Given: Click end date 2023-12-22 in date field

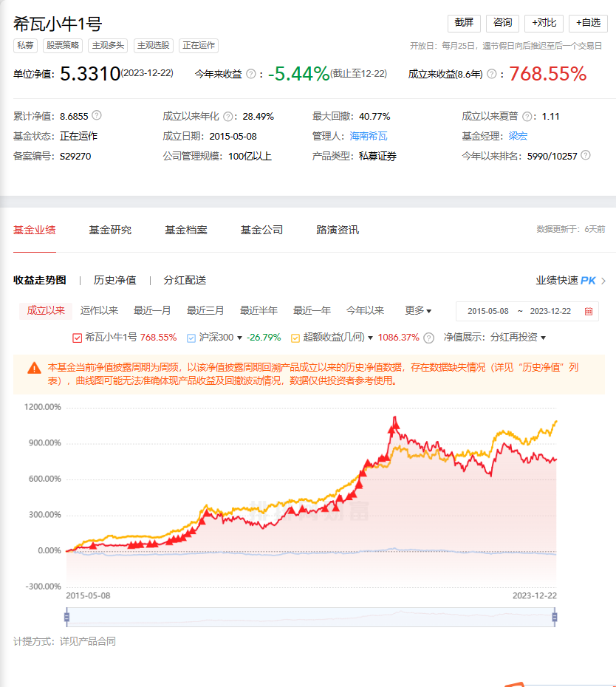Looking at the screenshot, I should click(550, 311).
